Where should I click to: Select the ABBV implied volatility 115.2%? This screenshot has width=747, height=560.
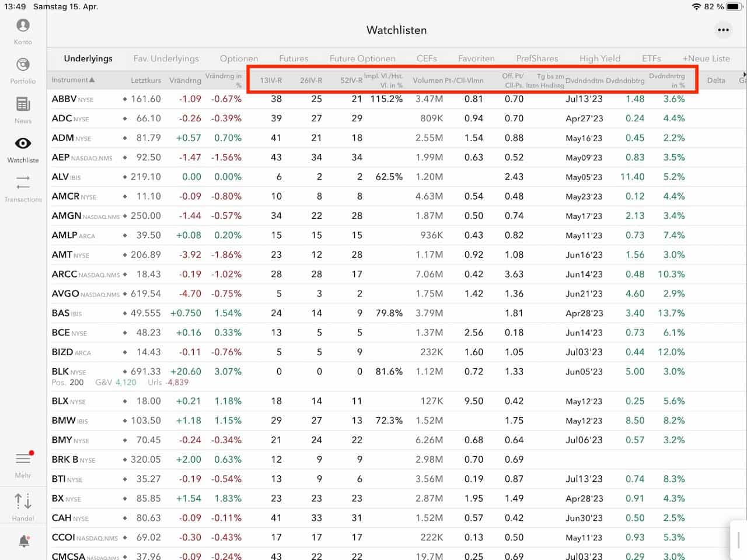[386, 99]
